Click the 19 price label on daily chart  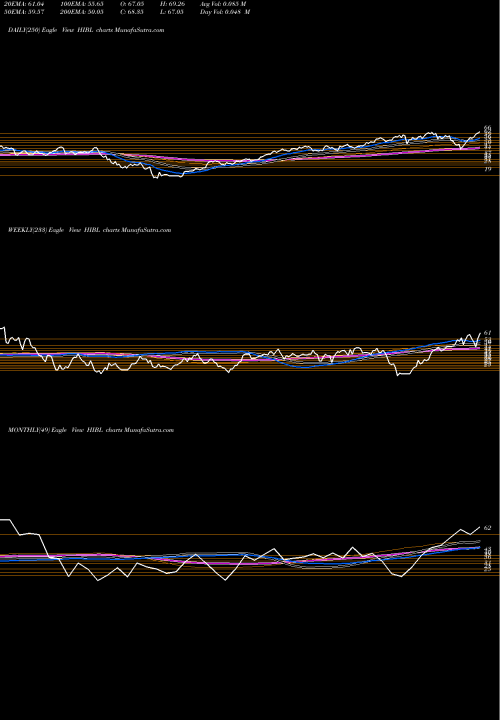coord(488,169)
